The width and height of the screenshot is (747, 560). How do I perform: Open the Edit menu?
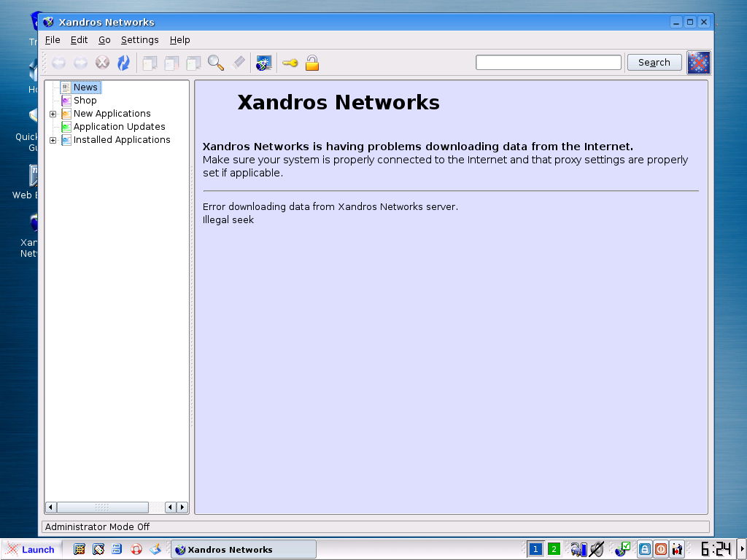79,40
